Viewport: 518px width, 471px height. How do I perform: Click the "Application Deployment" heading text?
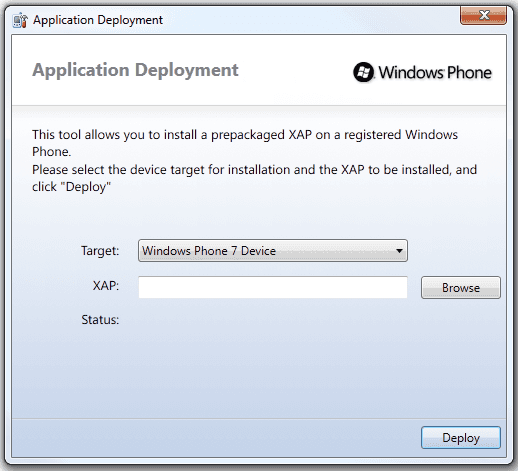pyautogui.click(x=135, y=70)
